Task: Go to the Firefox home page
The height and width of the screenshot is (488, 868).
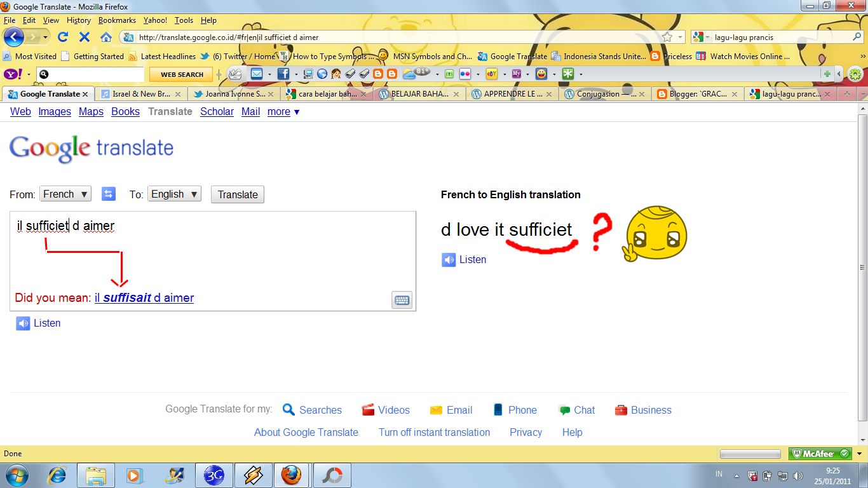Action: [106, 37]
